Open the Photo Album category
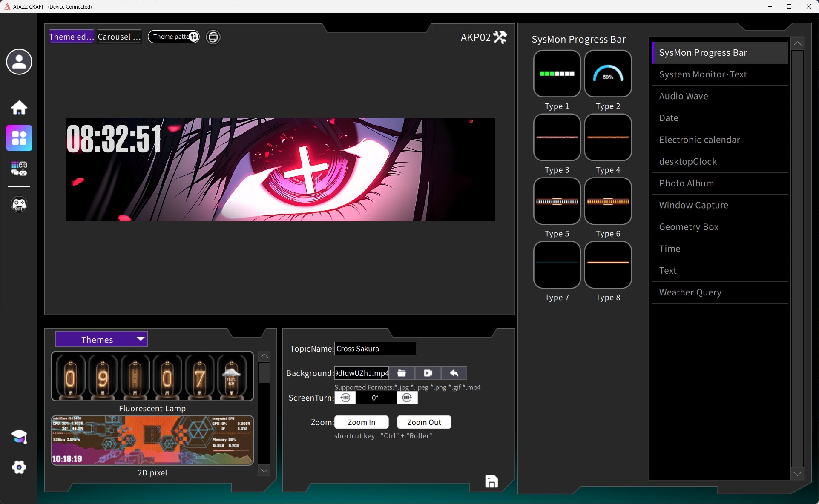 point(720,183)
